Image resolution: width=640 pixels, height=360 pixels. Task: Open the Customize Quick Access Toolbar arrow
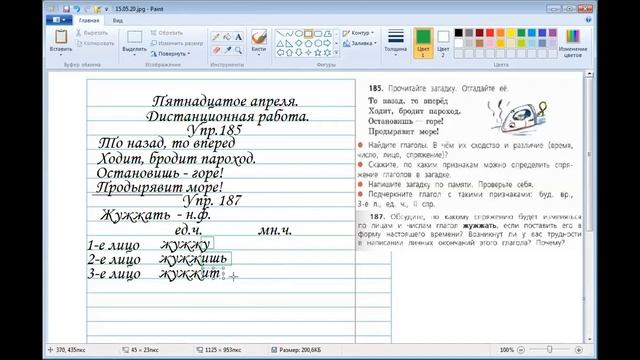pos(107,9)
